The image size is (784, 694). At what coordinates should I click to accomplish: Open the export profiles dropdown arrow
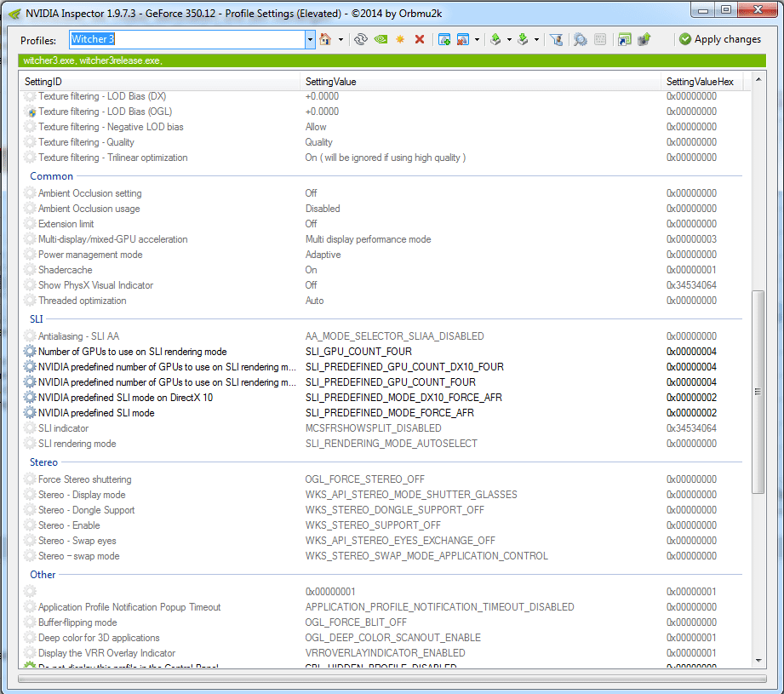pos(509,39)
